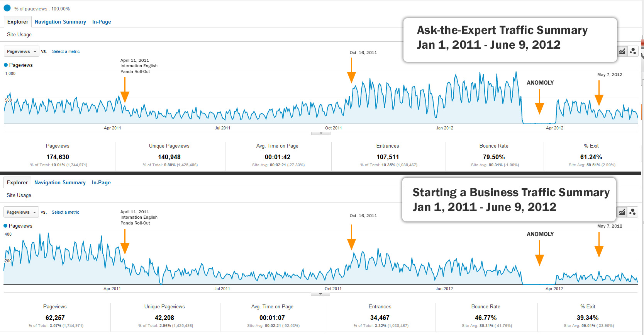Click Site Usage in the top panel
The height and width of the screenshot is (335, 644).
(19, 34)
